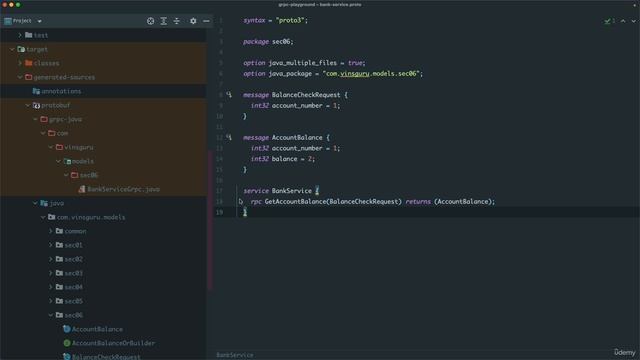Select the annotations folder
The width and height of the screenshot is (640, 360).
[61, 91]
